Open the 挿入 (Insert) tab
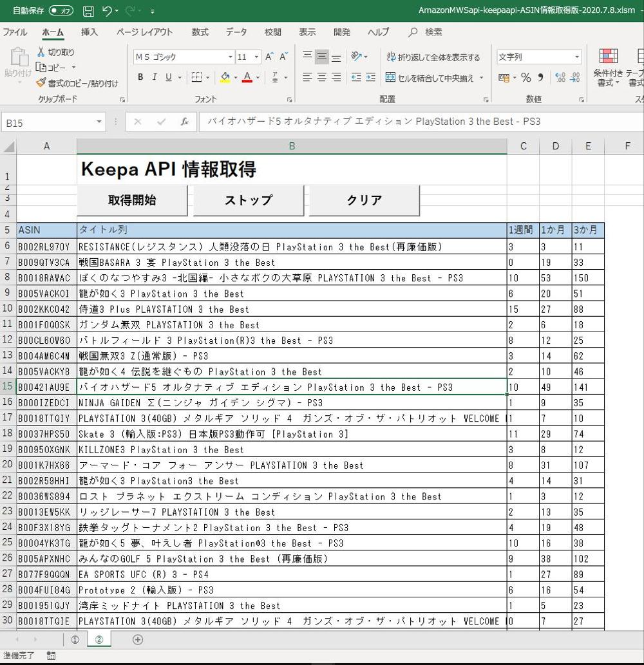Viewport: 644px width, 665px height. click(90, 32)
